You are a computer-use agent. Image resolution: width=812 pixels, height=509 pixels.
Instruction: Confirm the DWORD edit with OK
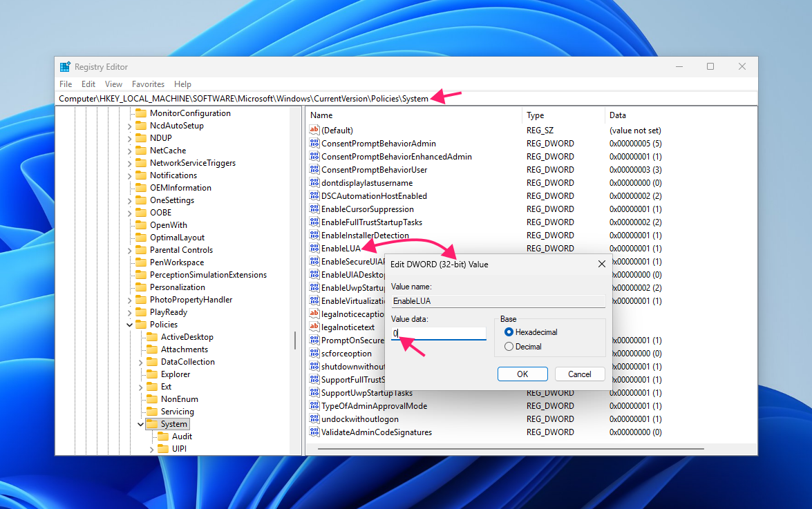(522, 374)
